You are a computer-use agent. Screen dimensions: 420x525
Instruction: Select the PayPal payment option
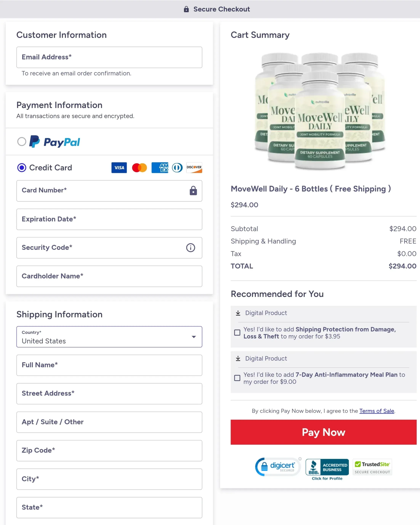tap(22, 142)
